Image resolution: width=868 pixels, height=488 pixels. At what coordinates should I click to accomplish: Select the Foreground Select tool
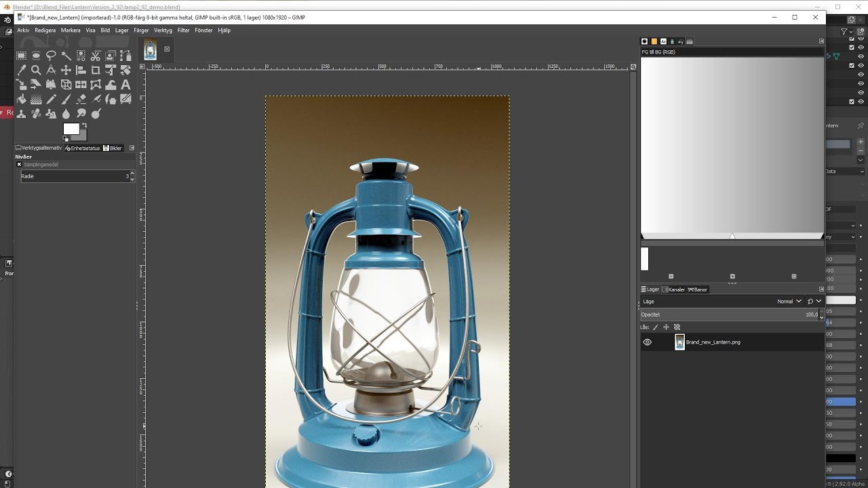tap(111, 56)
